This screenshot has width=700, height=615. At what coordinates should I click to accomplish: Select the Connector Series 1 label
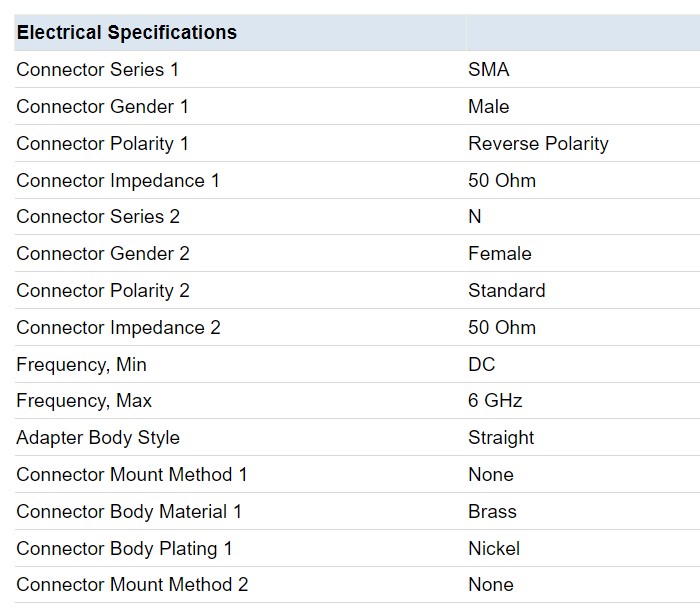(x=97, y=70)
